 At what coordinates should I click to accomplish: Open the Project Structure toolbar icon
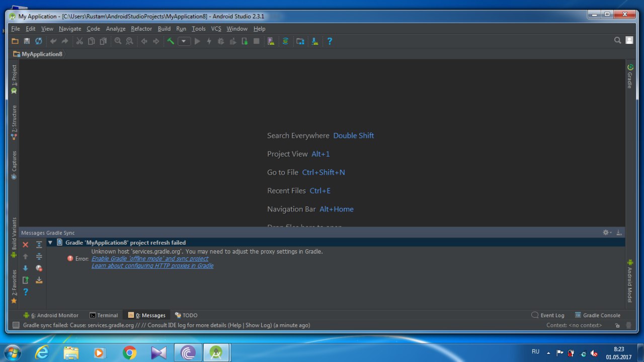(x=300, y=41)
